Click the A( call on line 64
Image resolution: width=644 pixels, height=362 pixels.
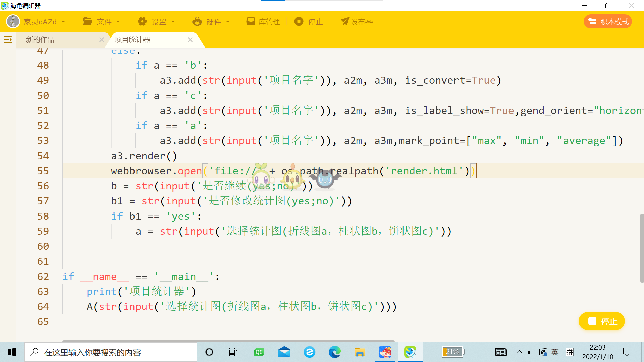tap(92, 307)
